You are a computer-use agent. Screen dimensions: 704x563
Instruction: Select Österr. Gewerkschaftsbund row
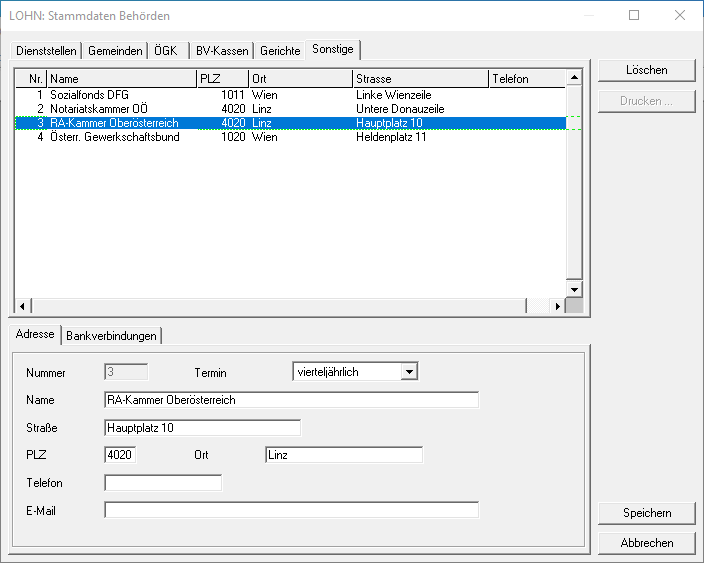pos(114,137)
